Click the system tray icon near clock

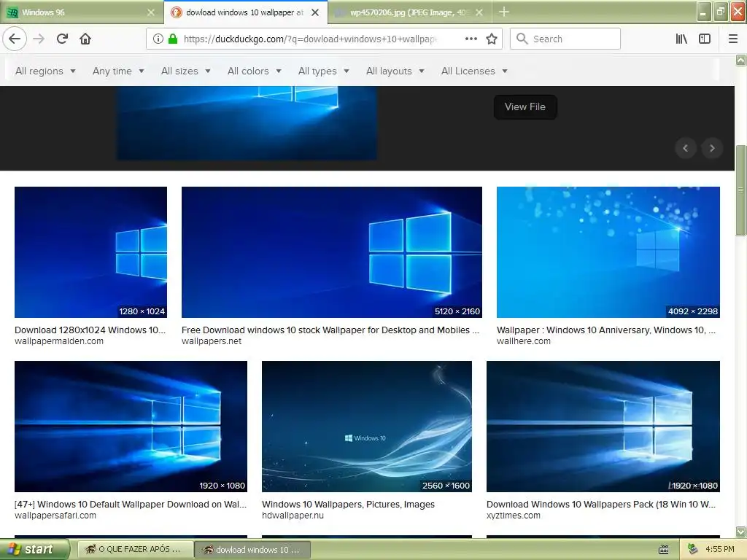point(693,549)
